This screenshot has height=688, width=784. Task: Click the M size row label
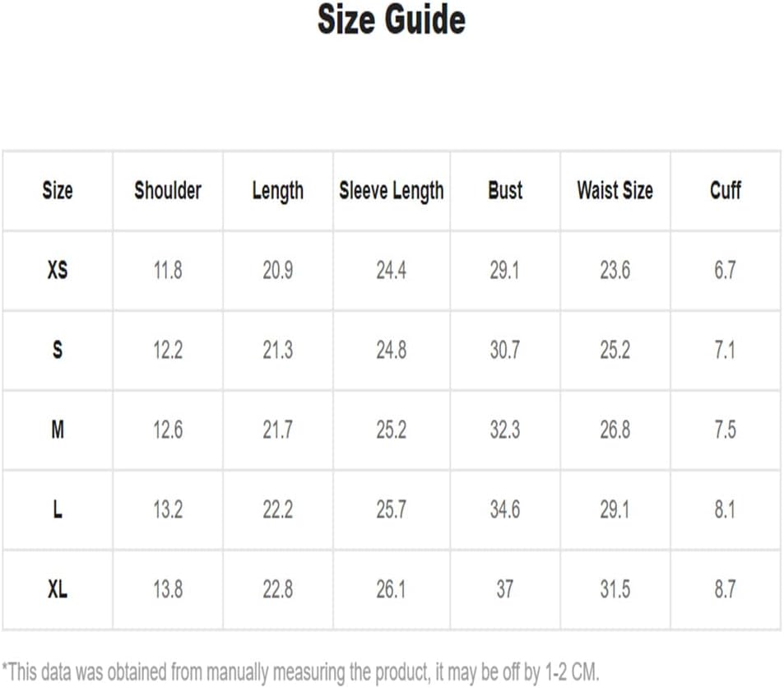coord(58,430)
